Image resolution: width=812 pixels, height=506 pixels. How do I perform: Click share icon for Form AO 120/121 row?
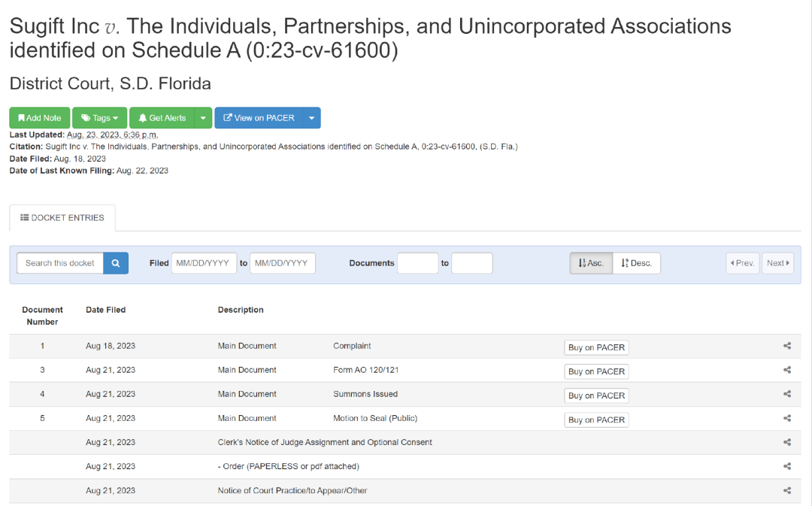pyautogui.click(x=787, y=370)
